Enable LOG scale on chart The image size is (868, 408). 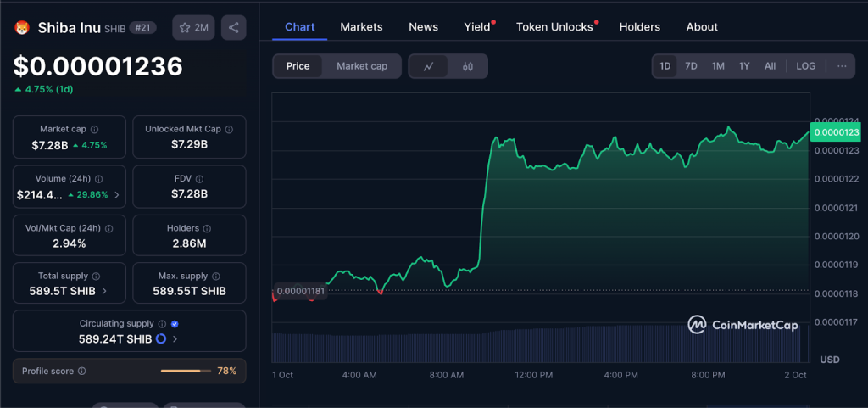pyautogui.click(x=805, y=66)
